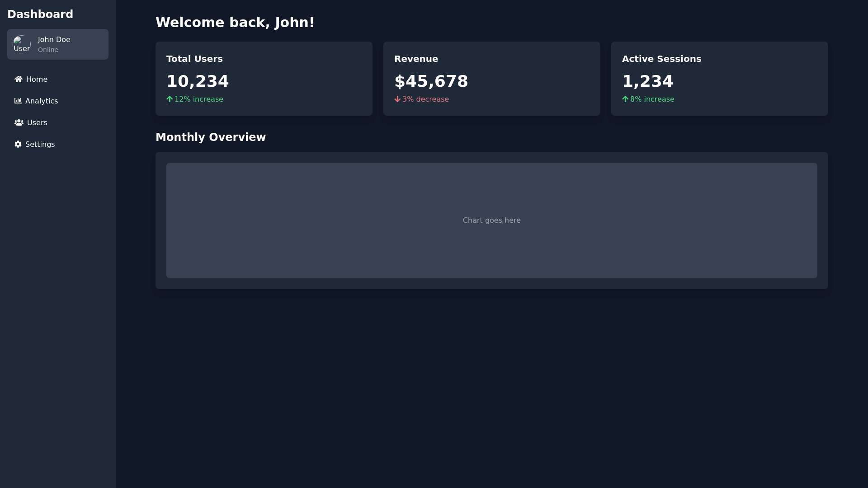Screen dimensions: 868x488
Task: Click the Dashboard title in the sidebar
Action: [x=40, y=14]
